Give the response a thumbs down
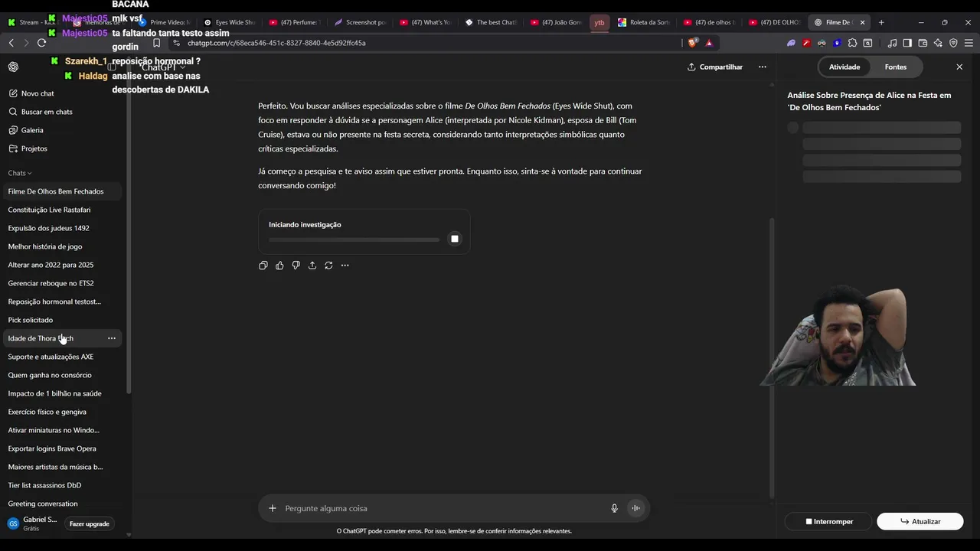Viewport: 980px width, 551px height. [x=296, y=266]
